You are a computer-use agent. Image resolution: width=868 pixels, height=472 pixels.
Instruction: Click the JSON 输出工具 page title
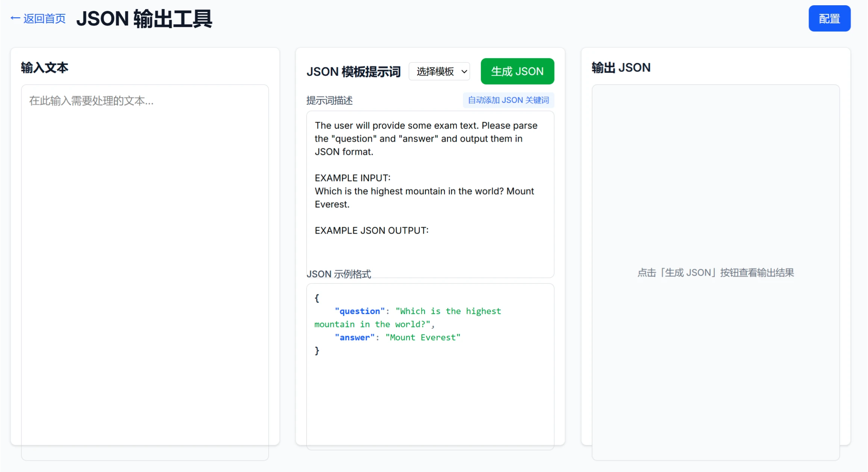coord(144,18)
